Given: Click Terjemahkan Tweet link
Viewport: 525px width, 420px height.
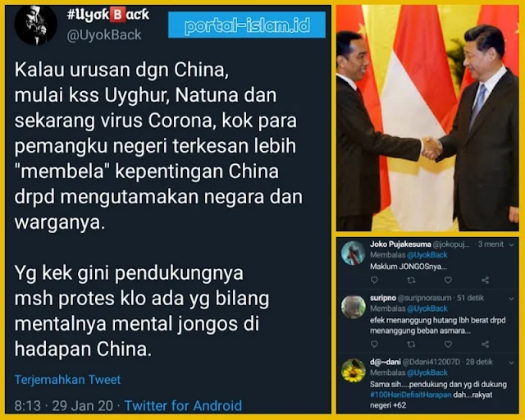Looking at the screenshot, I should (67, 380).
